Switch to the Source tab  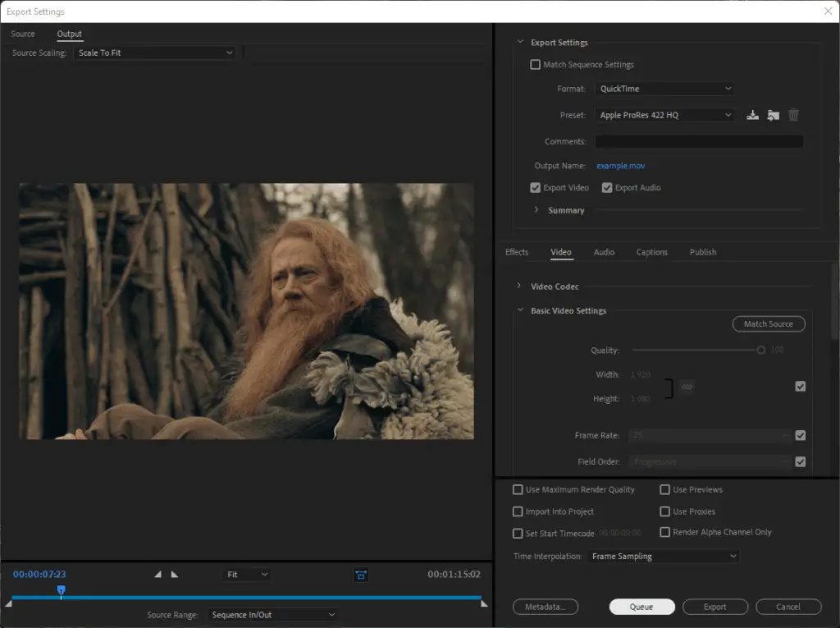[x=22, y=34]
